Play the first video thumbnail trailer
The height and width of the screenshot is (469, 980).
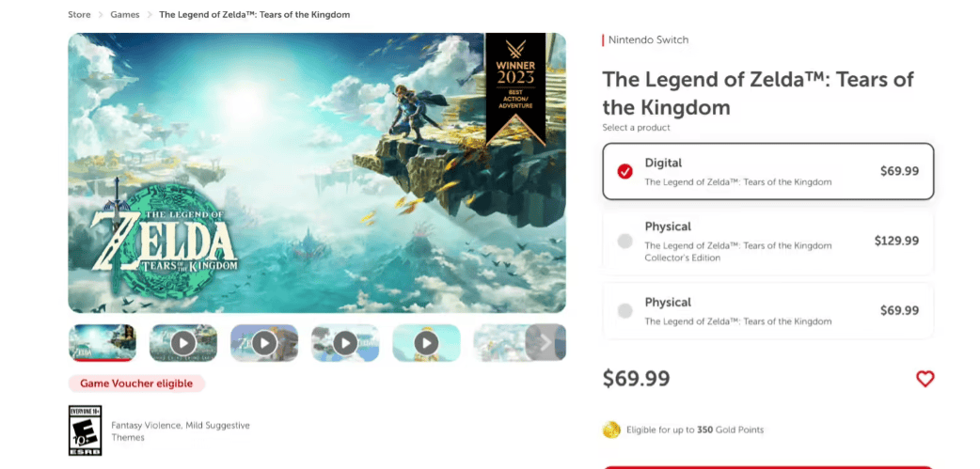tap(183, 342)
